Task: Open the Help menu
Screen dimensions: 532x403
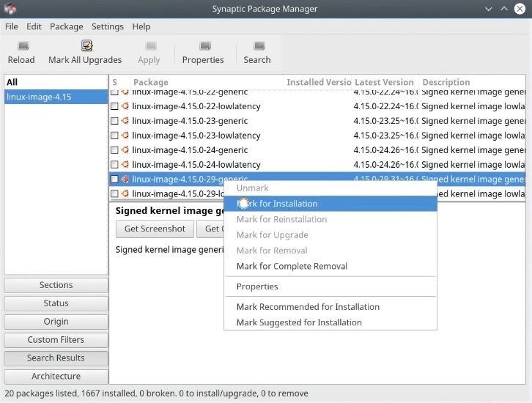Action: point(141,26)
